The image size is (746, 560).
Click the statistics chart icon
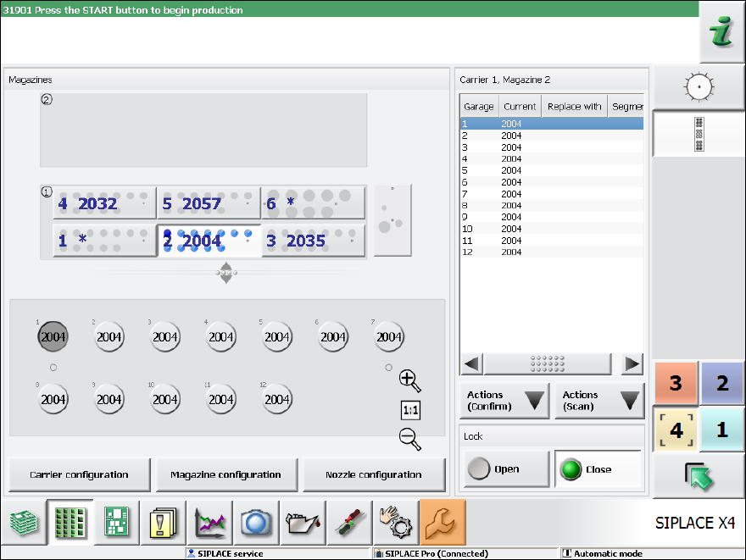(209, 521)
